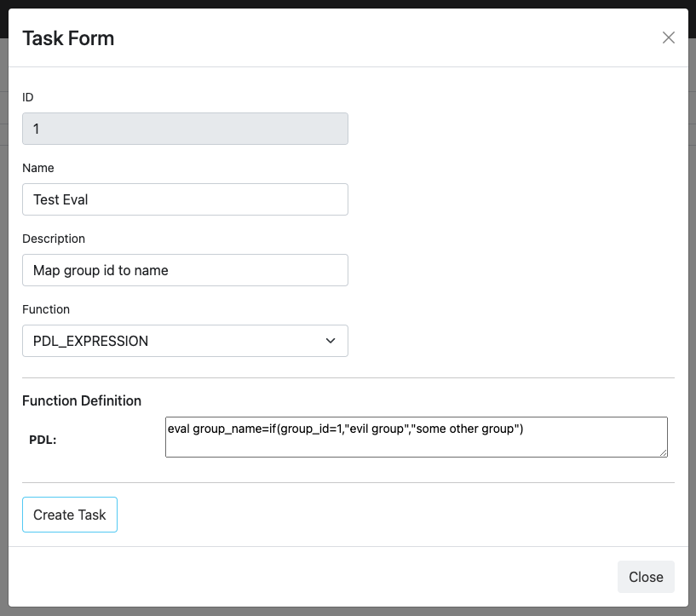Click the disabled ID field showing 1
The image size is (696, 616).
(x=185, y=128)
